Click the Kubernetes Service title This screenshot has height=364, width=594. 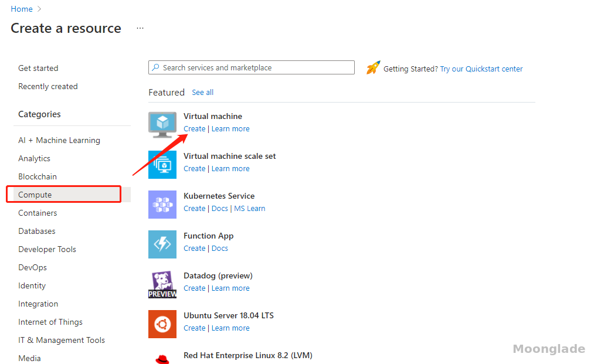pyautogui.click(x=219, y=196)
